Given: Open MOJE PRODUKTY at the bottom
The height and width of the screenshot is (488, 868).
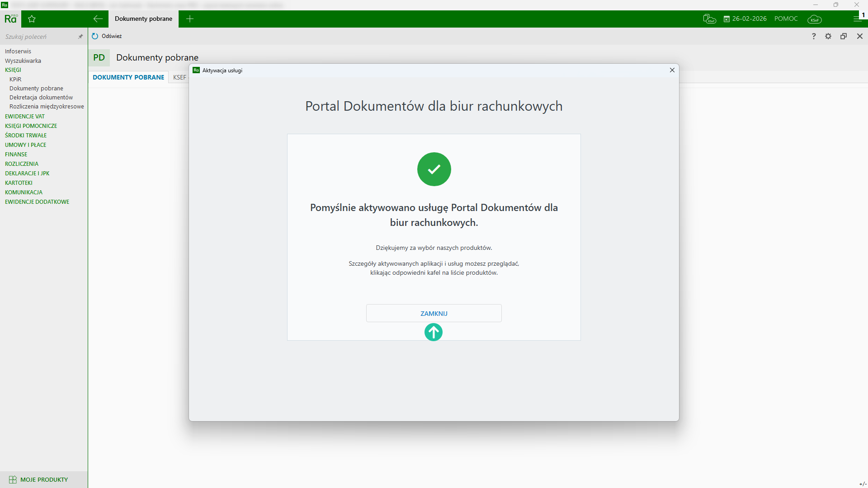Looking at the screenshot, I should coord(44,479).
